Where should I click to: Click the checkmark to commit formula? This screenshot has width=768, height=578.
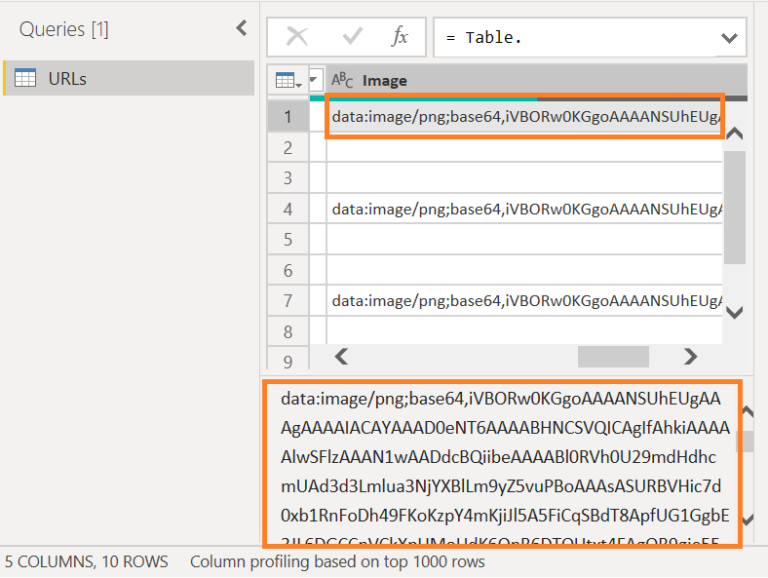(352, 37)
